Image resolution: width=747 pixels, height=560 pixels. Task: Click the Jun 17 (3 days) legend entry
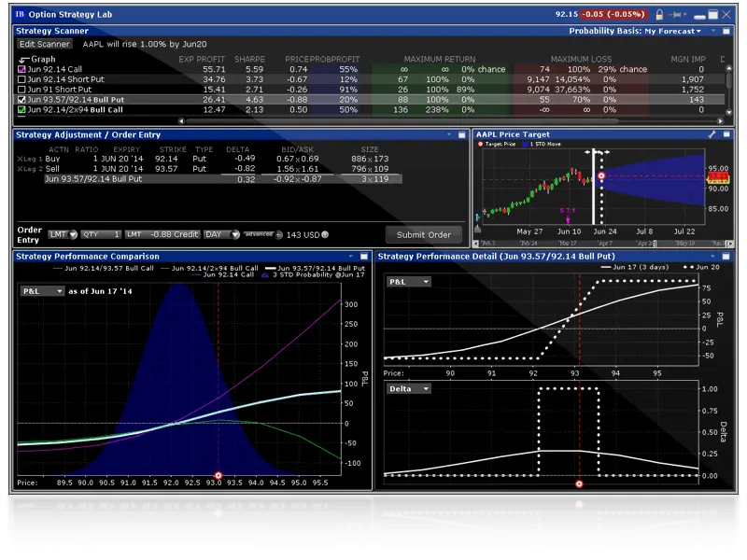635,268
